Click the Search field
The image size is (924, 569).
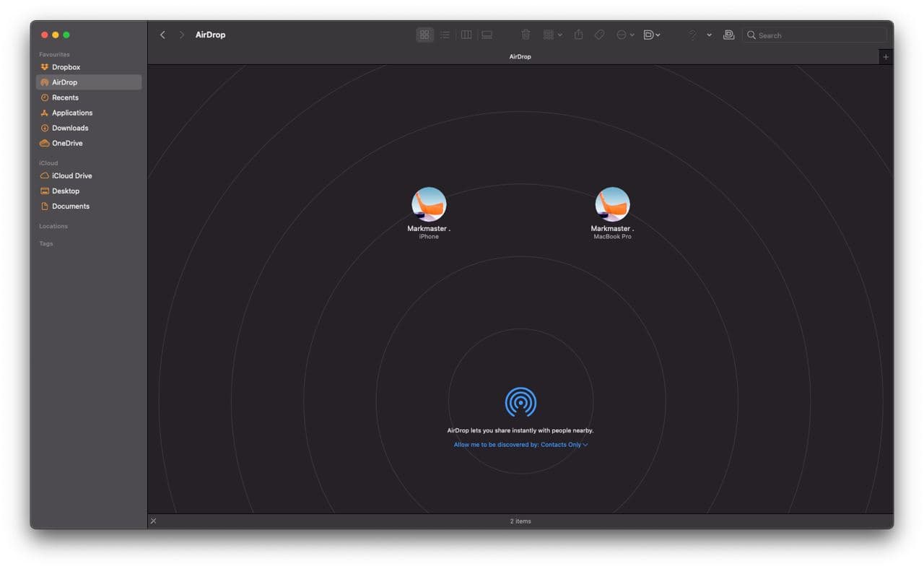click(814, 35)
